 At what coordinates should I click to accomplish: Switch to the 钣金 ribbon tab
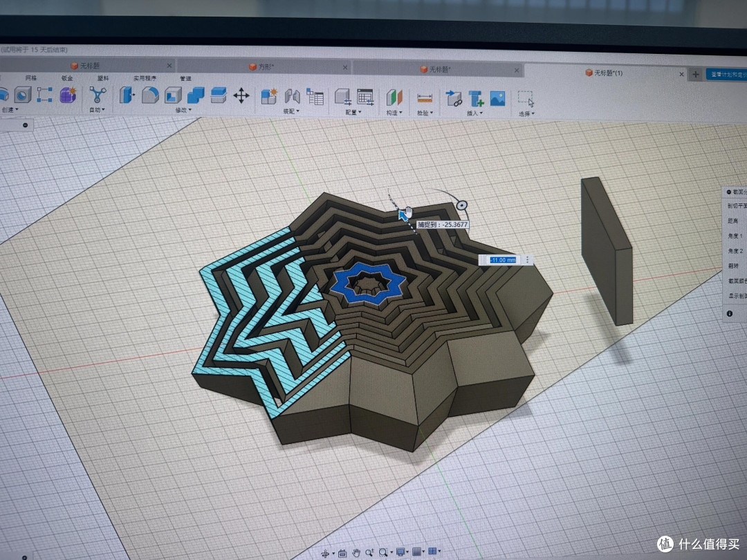point(67,78)
